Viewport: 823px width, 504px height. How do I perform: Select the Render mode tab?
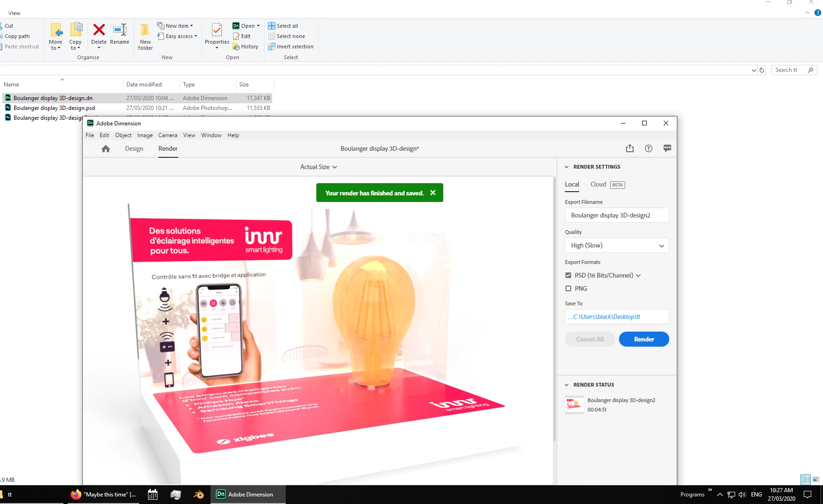click(x=168, y=148)
